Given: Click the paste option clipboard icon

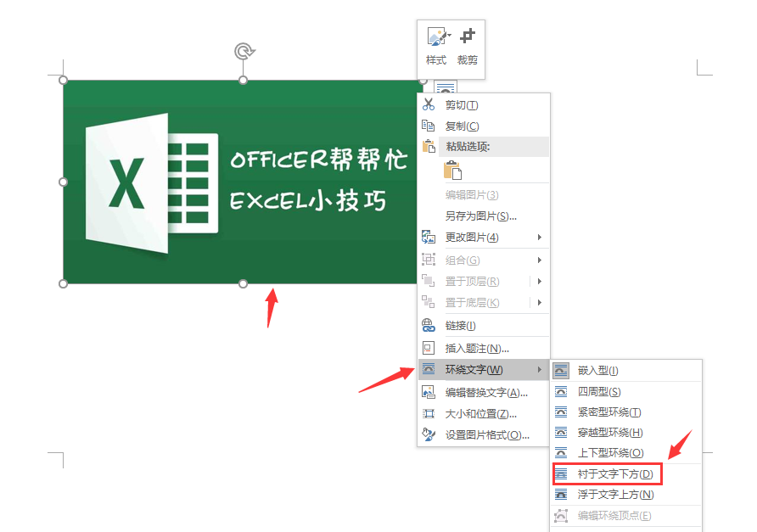Looking at the screenshot, I should coord(453,170).
